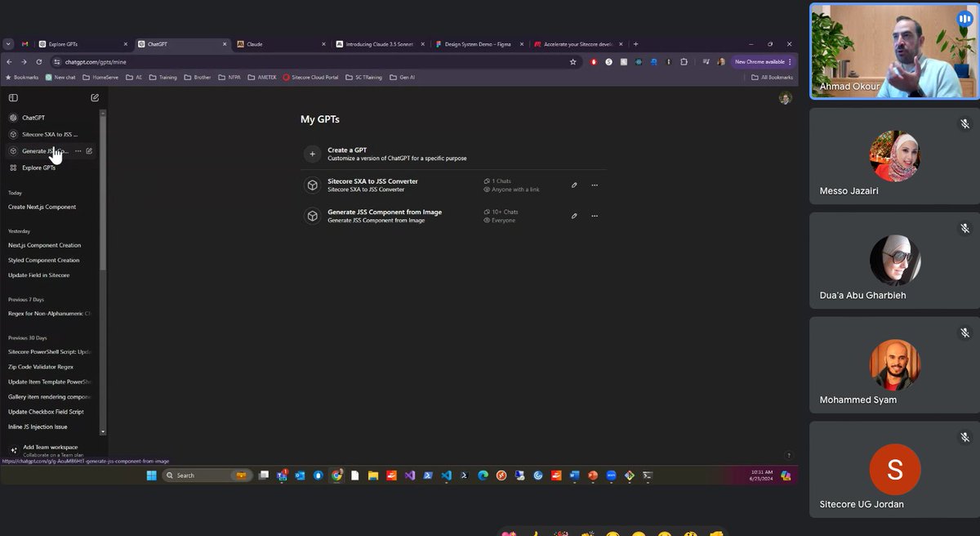
Task: Toggle the ChatGPT sidebar panel icon
Action: click(x=13, y=98)
